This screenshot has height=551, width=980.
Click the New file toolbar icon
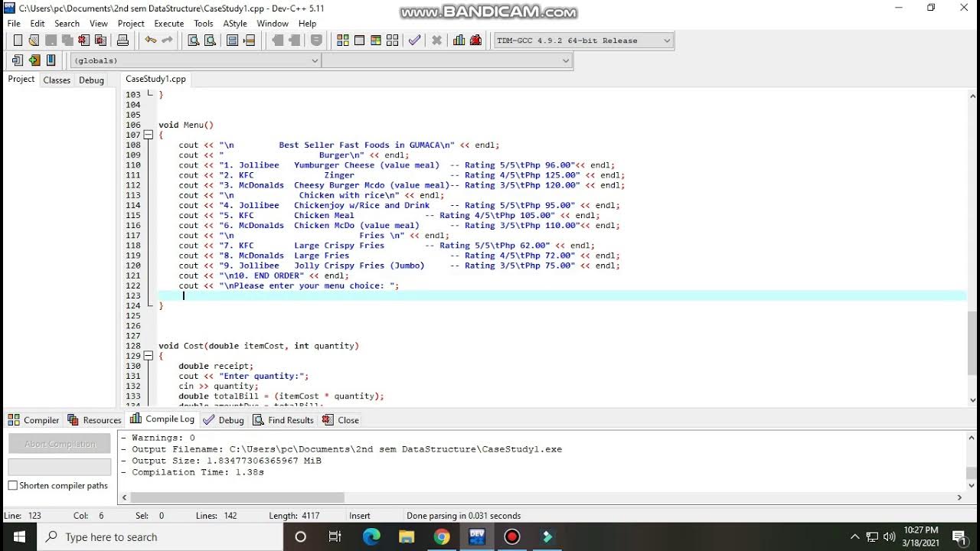[x=18, y=41]
